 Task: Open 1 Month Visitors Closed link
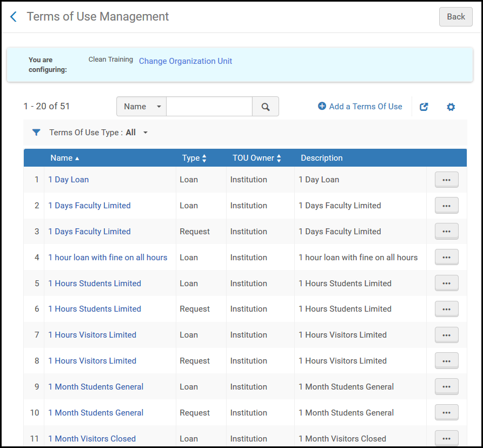tap(92, 438)
